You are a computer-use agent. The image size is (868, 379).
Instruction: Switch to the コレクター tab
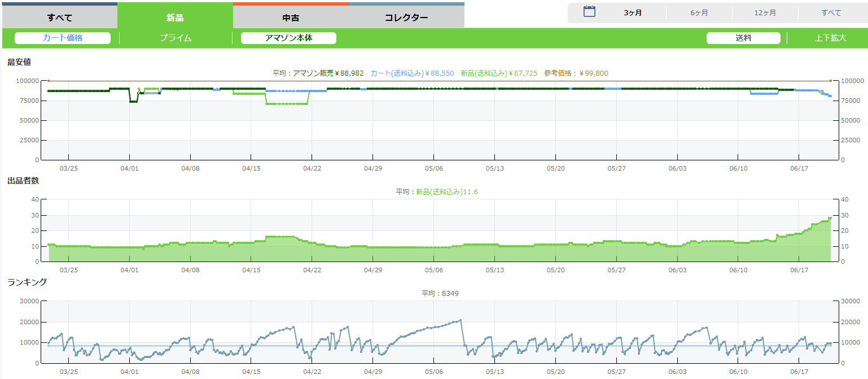[406, 17]
